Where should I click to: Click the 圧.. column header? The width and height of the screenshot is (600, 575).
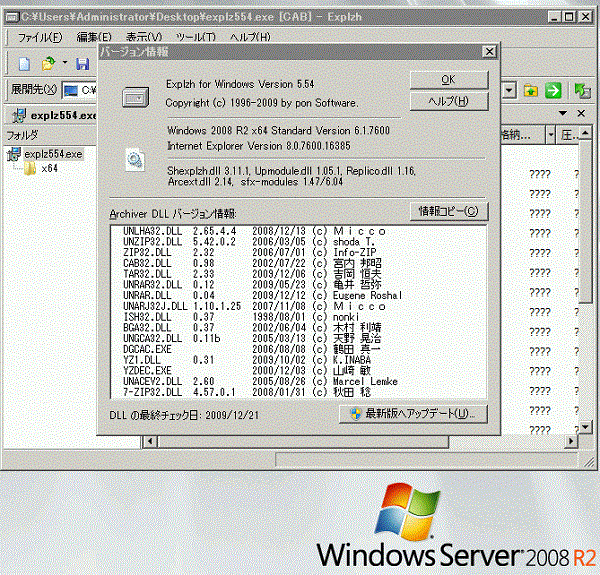[567, 135]
